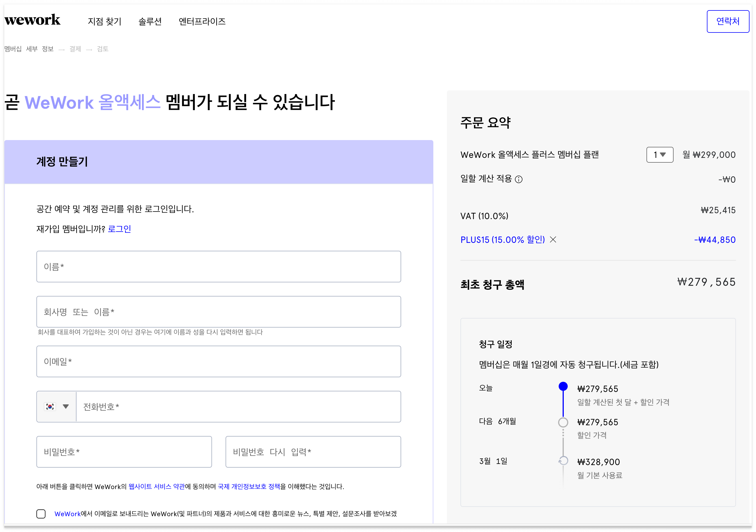Click the WeWork logo
756x532 pixels.
click(x=32, y=20)
